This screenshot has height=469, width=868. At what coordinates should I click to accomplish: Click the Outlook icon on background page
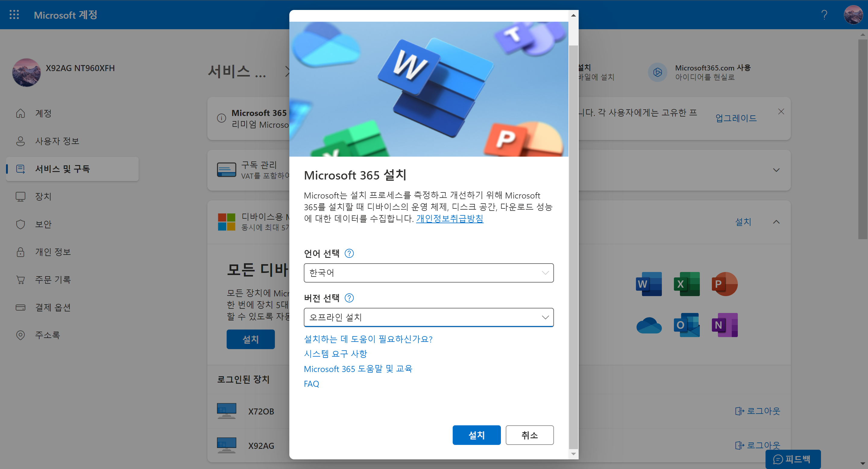pyautogui.click(x=687, y=325)
